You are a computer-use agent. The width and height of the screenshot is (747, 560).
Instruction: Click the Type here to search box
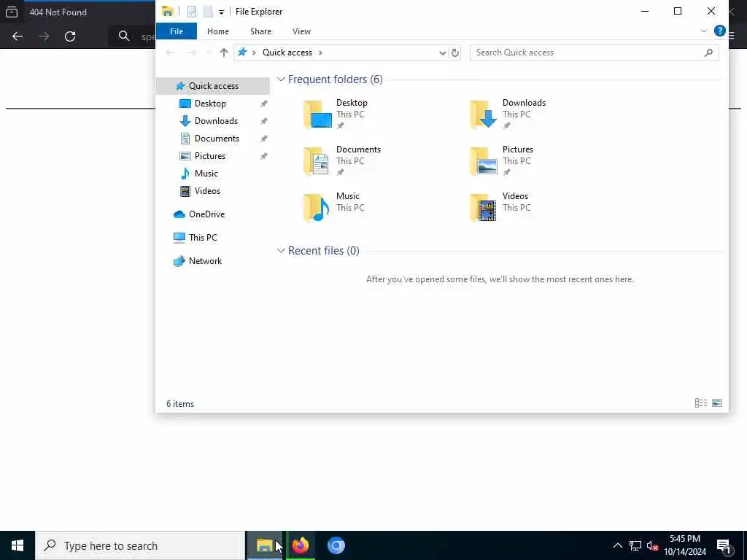[140, 545]
